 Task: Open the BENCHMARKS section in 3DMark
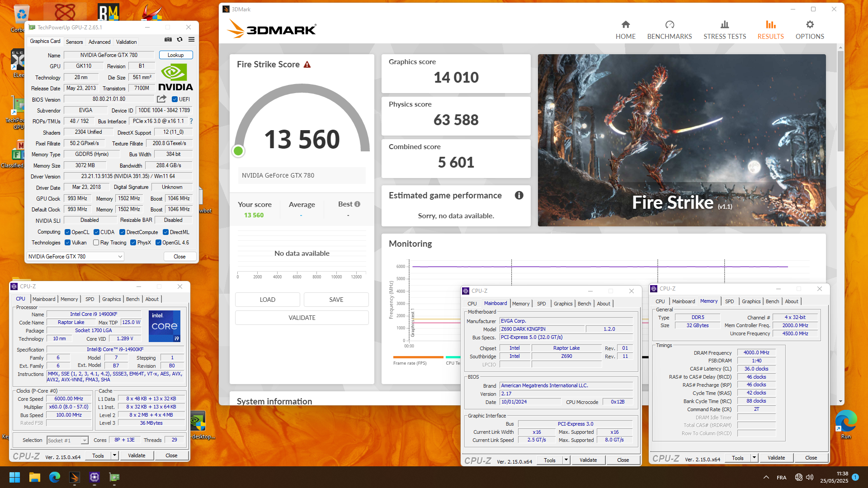(x=670, y=30)
